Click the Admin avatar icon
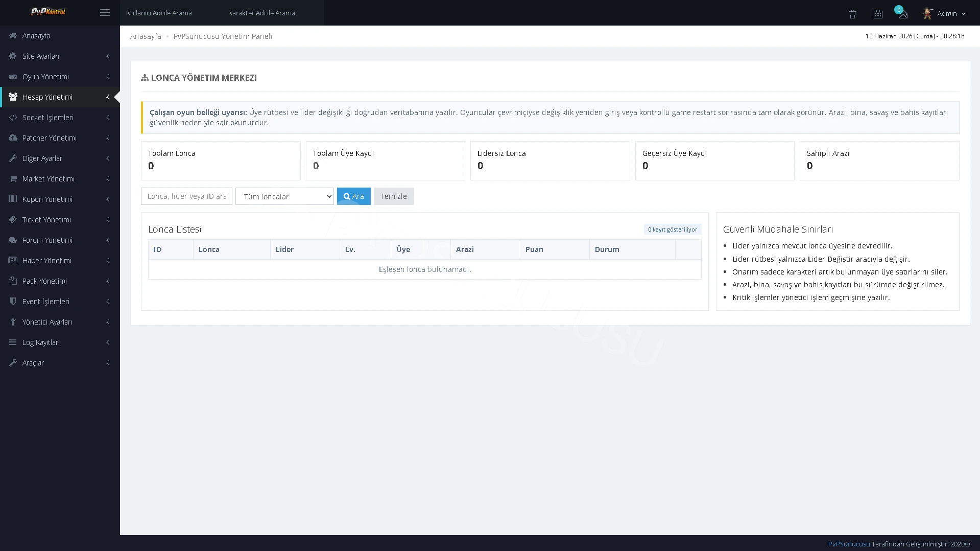 coord(928,14)
